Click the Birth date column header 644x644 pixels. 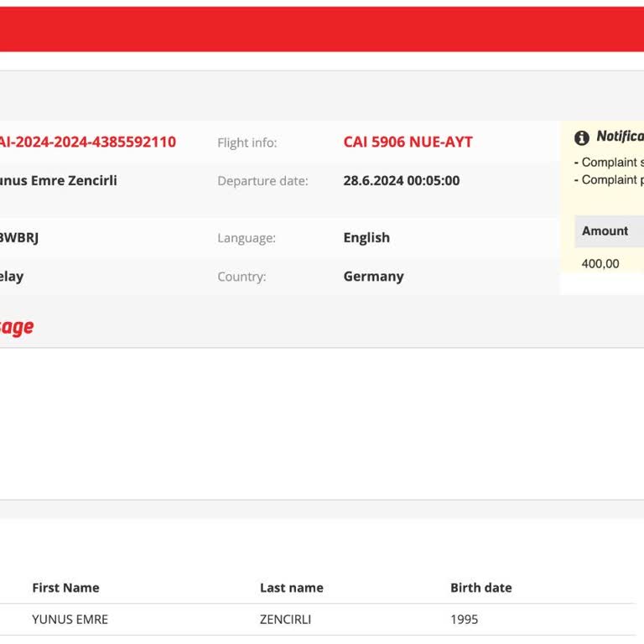[x=480, y=588]
